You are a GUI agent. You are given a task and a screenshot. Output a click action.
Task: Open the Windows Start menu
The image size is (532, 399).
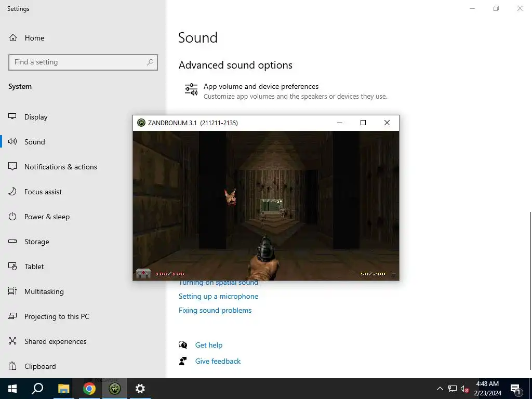12,389
